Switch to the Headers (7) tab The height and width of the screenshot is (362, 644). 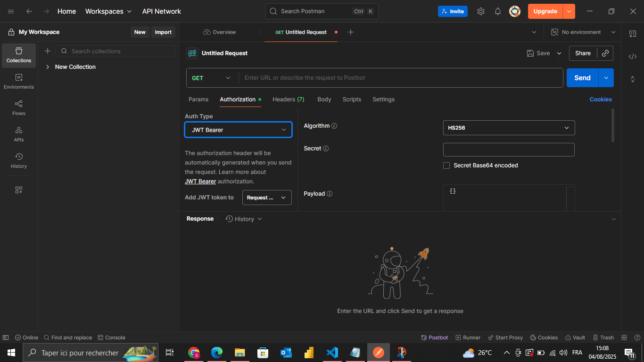point(289,99)
